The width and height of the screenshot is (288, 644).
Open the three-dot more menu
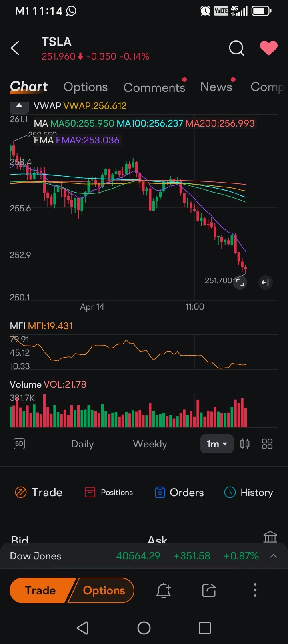tap(255, 590)
